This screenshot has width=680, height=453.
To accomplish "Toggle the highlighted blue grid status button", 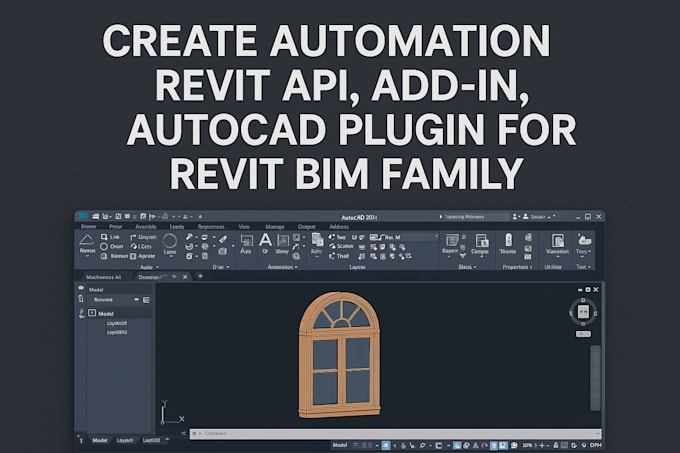I will tap(386, 446).
